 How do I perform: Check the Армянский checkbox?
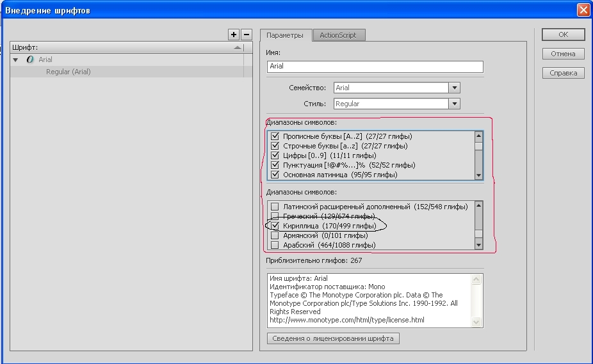[x=275, y=235]
